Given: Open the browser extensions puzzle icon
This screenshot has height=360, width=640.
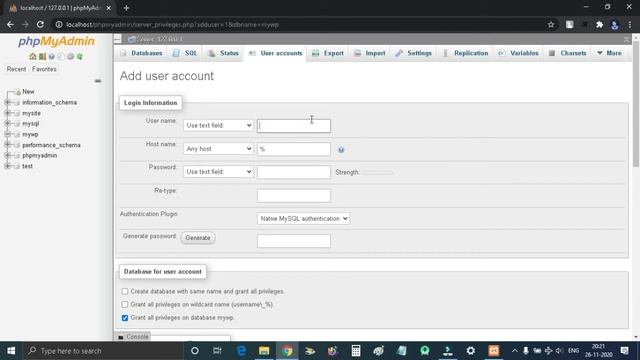Looking at the screenshot, I should click(599, 24).
